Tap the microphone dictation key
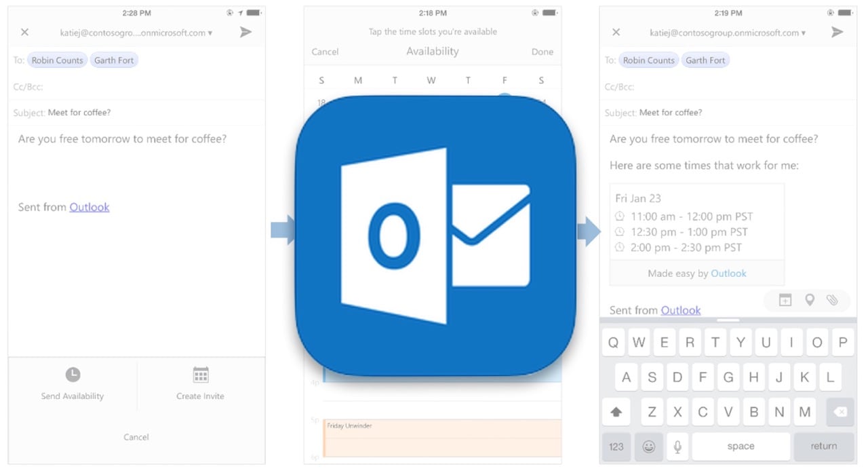This screenshot has height=471, width=868. [x=676, y=447]
